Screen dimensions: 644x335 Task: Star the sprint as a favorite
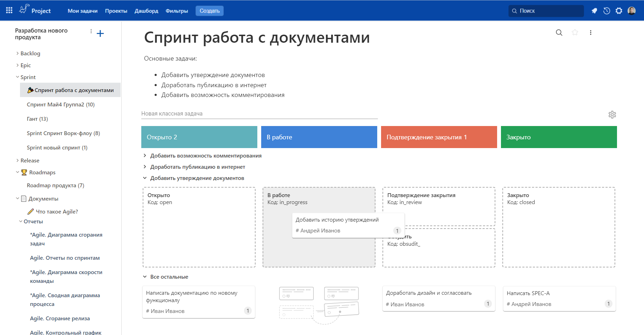coord(575,32)
